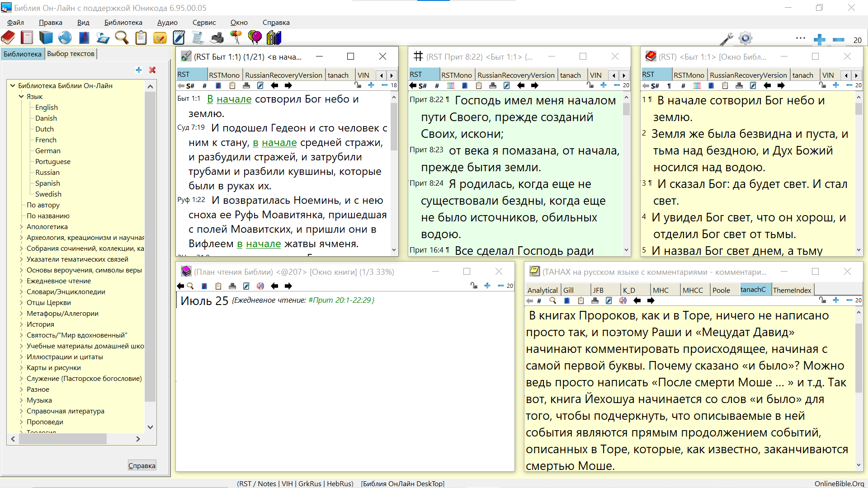Toggle lock icon in reading plan window
The width and height of the screenshot is (868, 488).
click(x=474, y=286)
